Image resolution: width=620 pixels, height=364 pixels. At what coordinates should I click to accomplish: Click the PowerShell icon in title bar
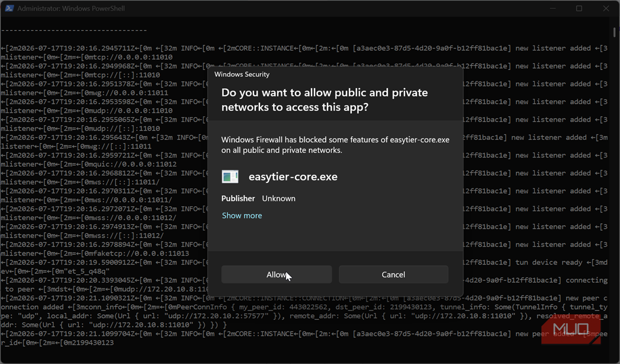tap(9, 8)
